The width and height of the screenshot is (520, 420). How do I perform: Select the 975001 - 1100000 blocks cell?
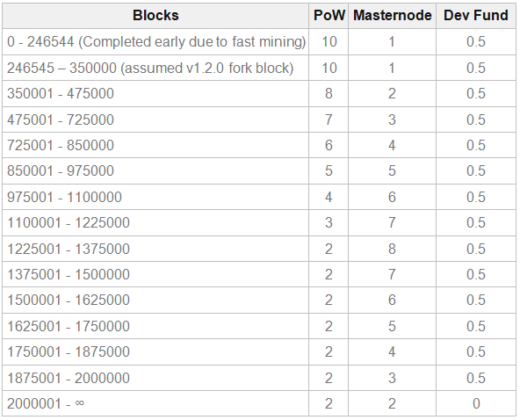click(x=155, y=197)
